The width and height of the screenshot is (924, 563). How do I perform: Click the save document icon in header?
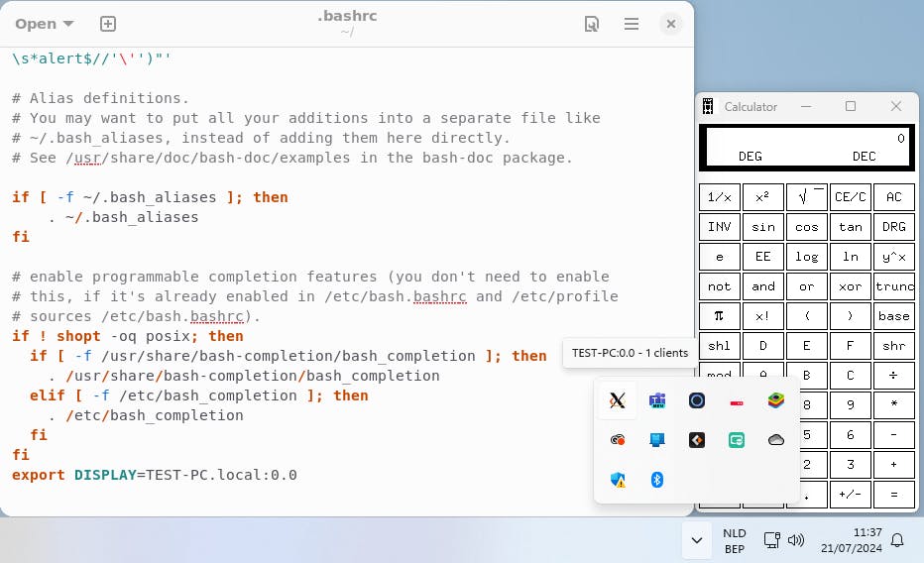coord(592,24)
